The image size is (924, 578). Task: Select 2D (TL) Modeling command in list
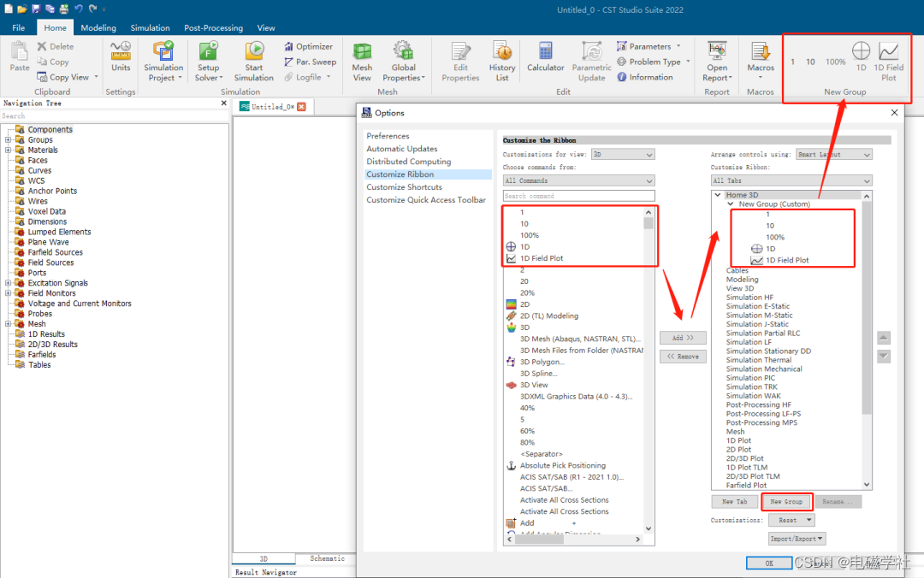pos(549,316)
